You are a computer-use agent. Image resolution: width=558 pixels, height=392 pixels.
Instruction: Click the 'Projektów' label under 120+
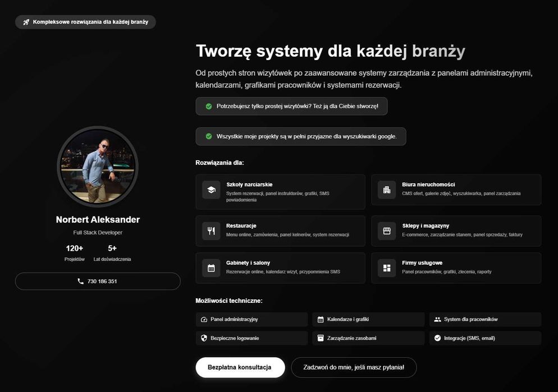click(x=74, y=260)
